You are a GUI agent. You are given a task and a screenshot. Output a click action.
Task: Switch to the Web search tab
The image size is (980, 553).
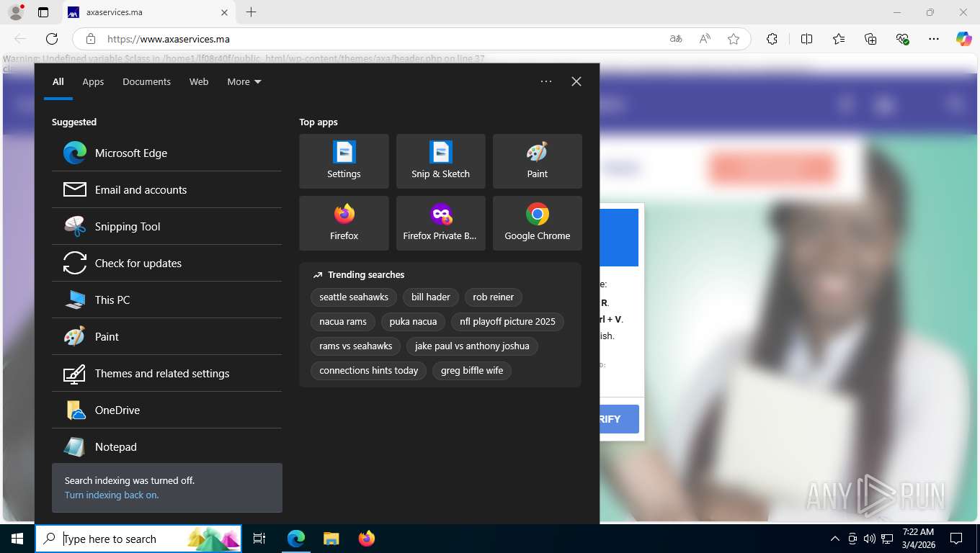pos(199,81)
